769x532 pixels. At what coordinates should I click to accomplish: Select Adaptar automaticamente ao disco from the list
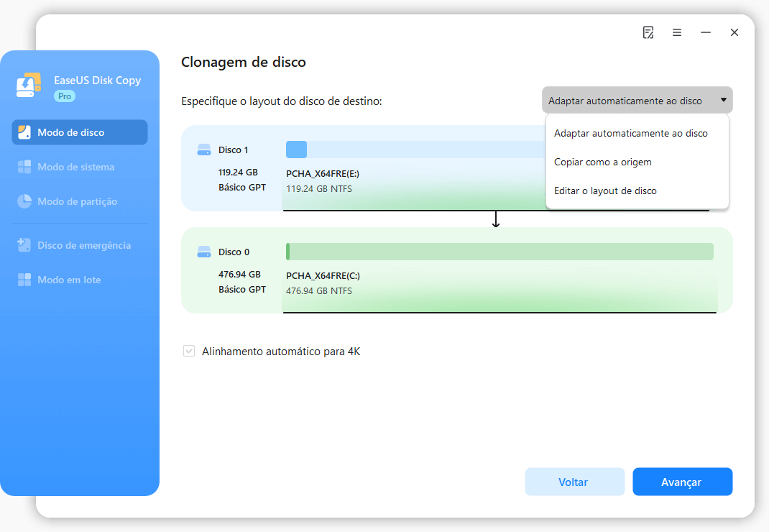click(630, 133)
